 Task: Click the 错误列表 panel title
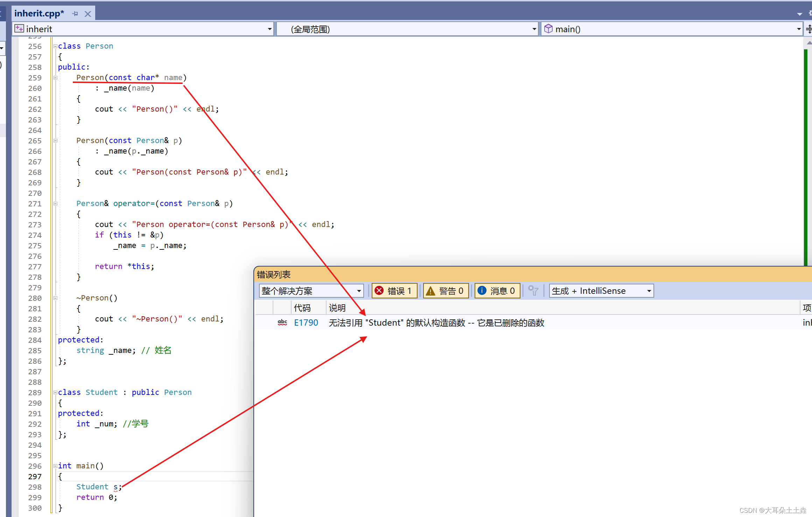coord(274,275)
